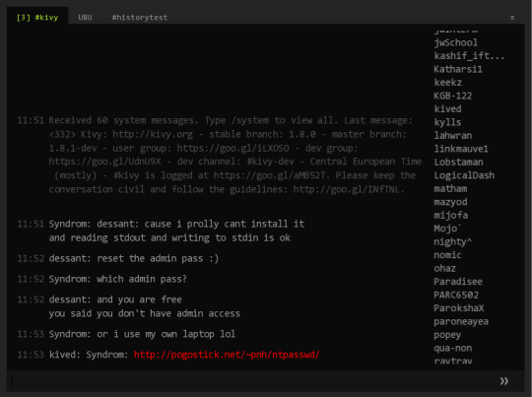The height and width of the screenshot is (397, 532).
Task: Click the system messages notice text
Action: [x=235, y=155]
